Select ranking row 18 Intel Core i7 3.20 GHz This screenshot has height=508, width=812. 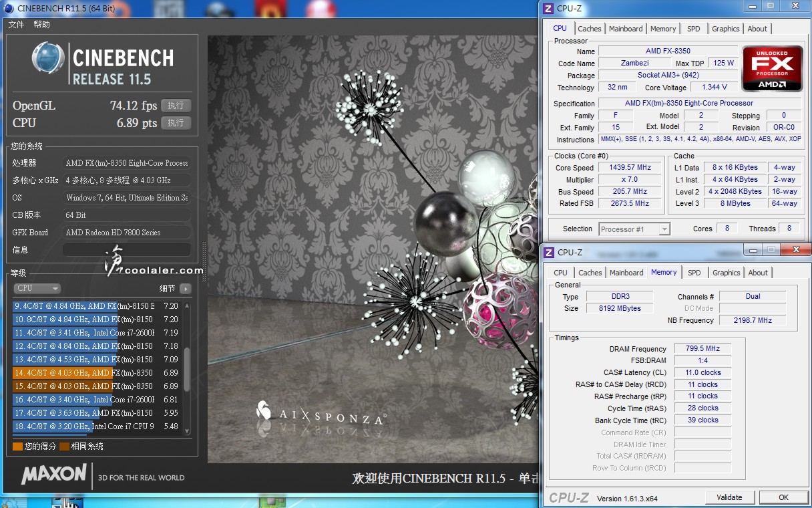tap(97, 426)
